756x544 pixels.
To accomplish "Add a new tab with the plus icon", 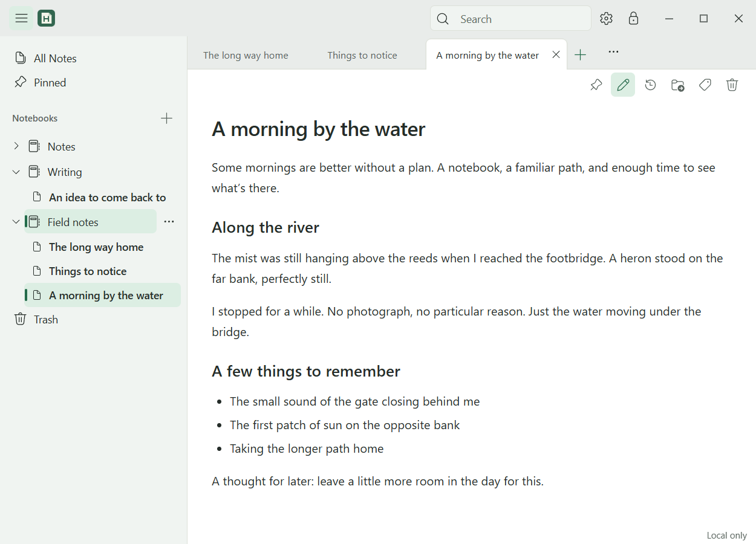I will point(580,55).
